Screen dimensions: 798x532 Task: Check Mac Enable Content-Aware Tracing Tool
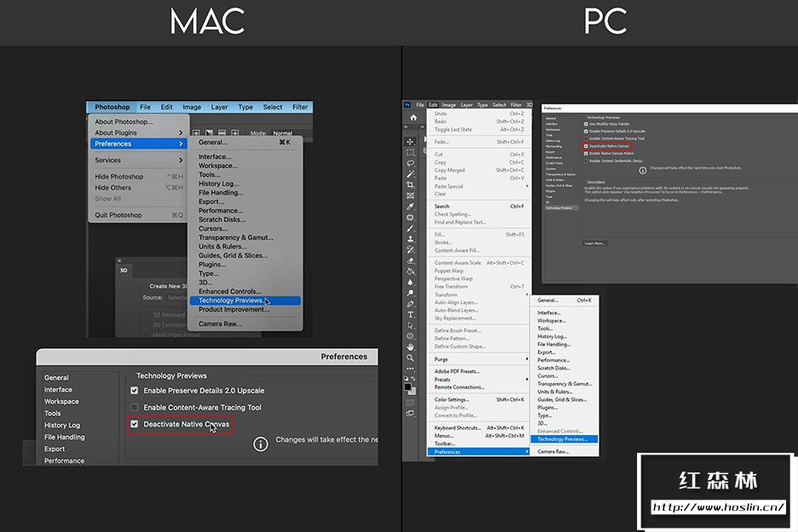[135, 408]
